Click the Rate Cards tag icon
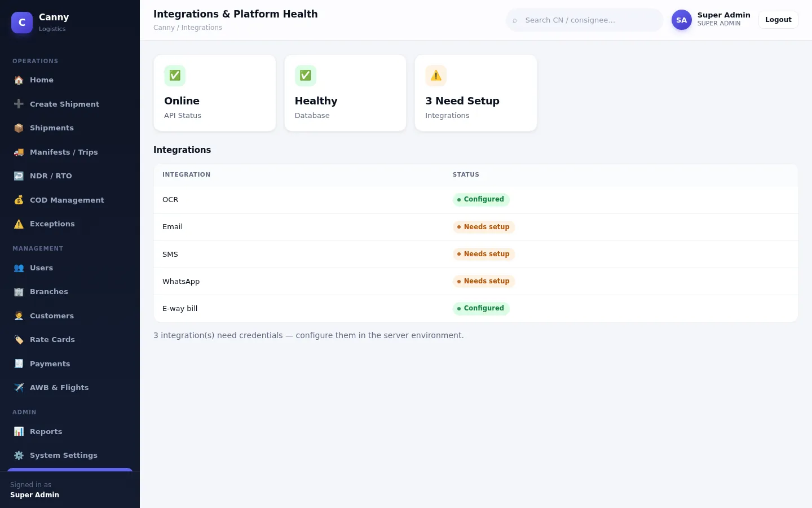The height and width of the screenshot is (508, 812). pos(19,340)
